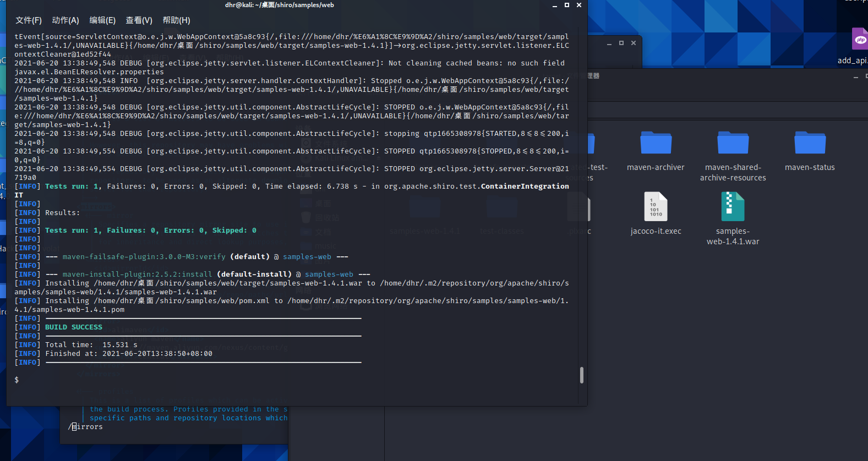
Task: Open the maven-status folder
Action: (x=810, y=151)
